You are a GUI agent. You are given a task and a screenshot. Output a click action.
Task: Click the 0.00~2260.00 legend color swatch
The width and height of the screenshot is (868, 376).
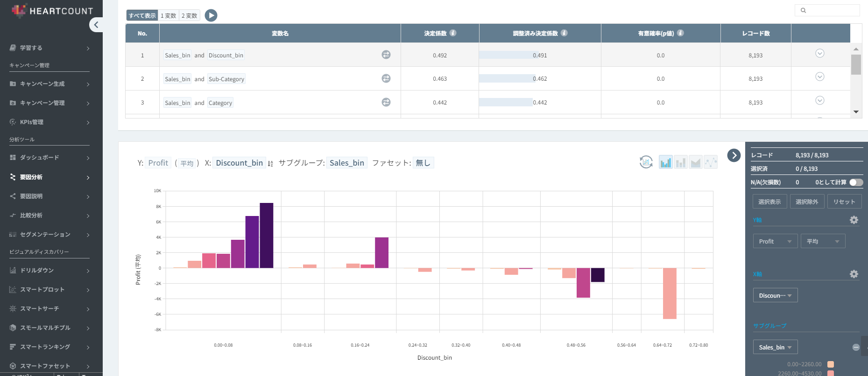831,364
